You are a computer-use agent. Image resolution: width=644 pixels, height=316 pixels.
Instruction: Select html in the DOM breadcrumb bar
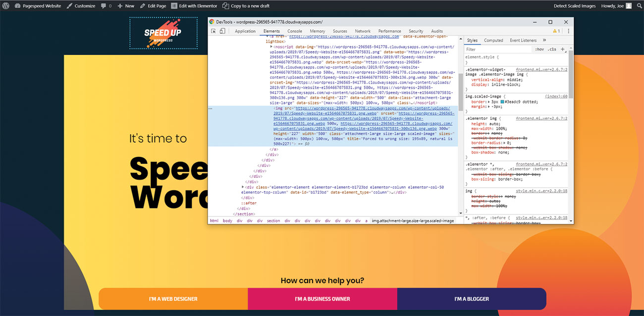click(x=214, y=221)
